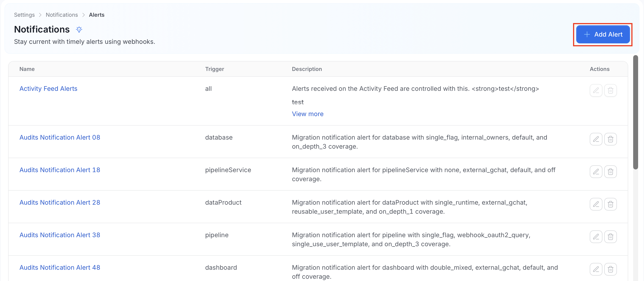Select the 'pipeline' trigger cell of Alert 38
The image size is (644, 281).
pyautogui.click(x=217, y=235)
